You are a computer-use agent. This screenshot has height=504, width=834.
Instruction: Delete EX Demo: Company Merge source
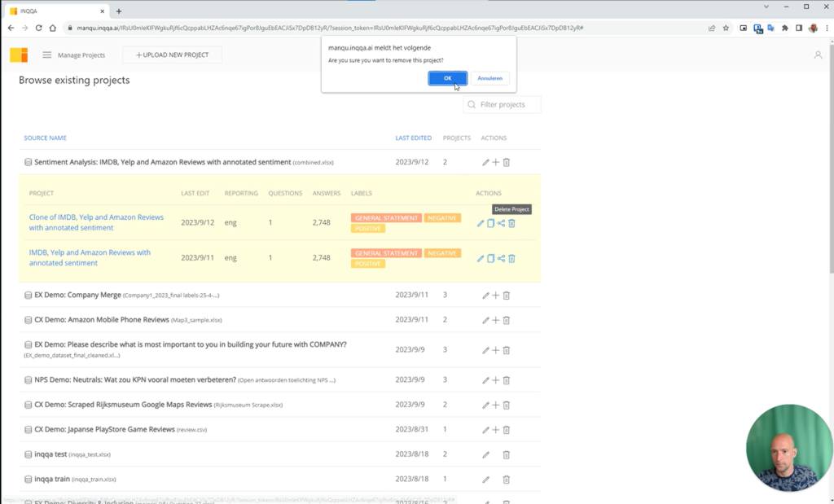click(507, 295)
